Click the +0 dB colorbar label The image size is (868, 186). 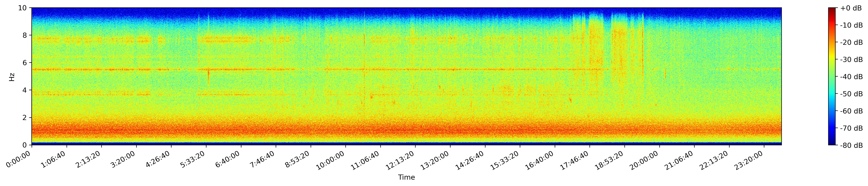[851, 8]
